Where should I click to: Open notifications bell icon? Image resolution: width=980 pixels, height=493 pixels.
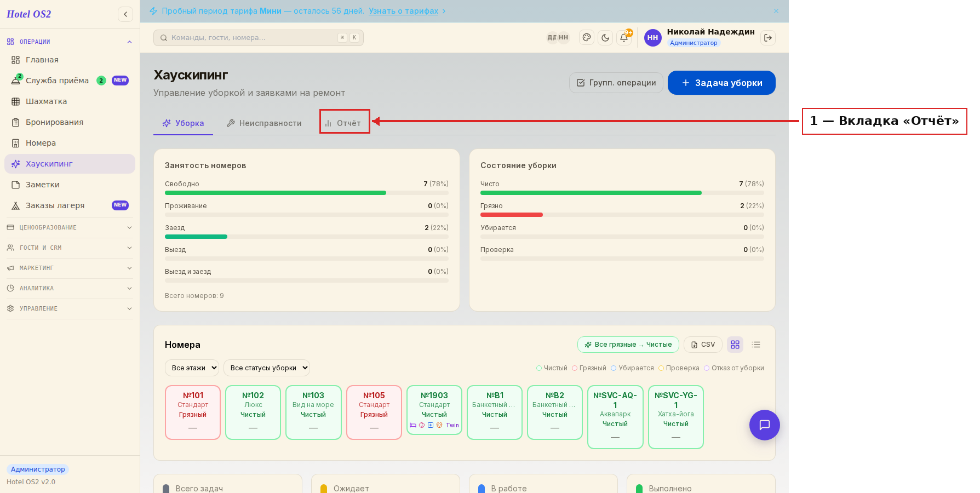click(624, 38)
